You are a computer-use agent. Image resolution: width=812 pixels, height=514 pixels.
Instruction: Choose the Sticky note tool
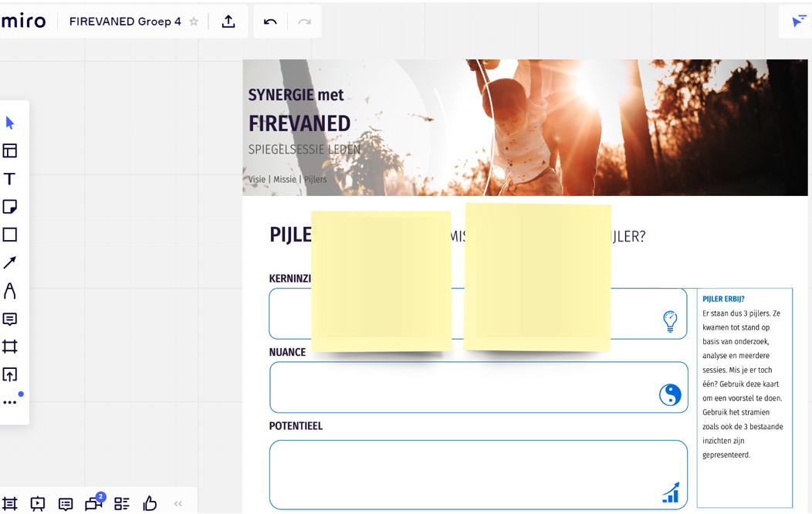click(x=10, y=207)
